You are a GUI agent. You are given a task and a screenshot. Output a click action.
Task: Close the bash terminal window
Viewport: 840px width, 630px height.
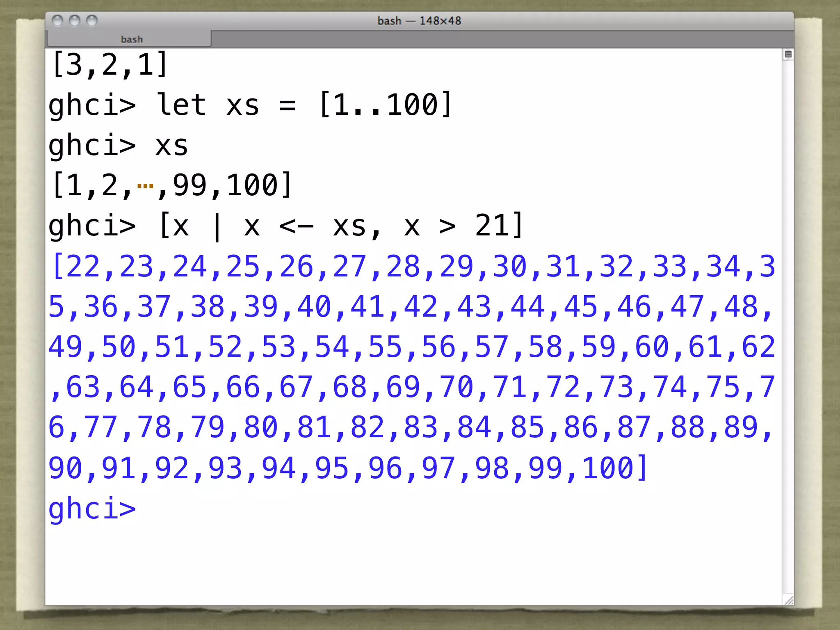pos(57,21)
